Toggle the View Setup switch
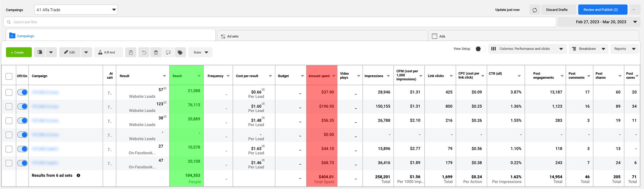Screen dimensions: 644x189 click(480, 49)
